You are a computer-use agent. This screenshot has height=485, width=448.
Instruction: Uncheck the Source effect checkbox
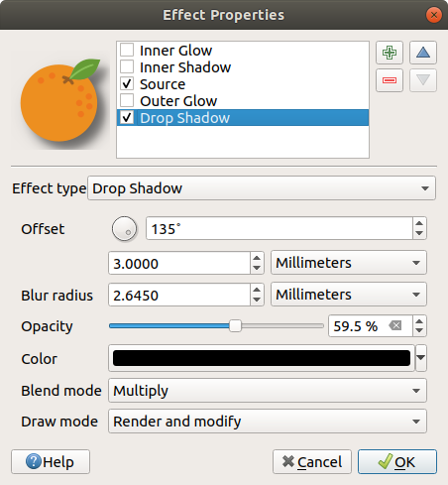[127, 83]
